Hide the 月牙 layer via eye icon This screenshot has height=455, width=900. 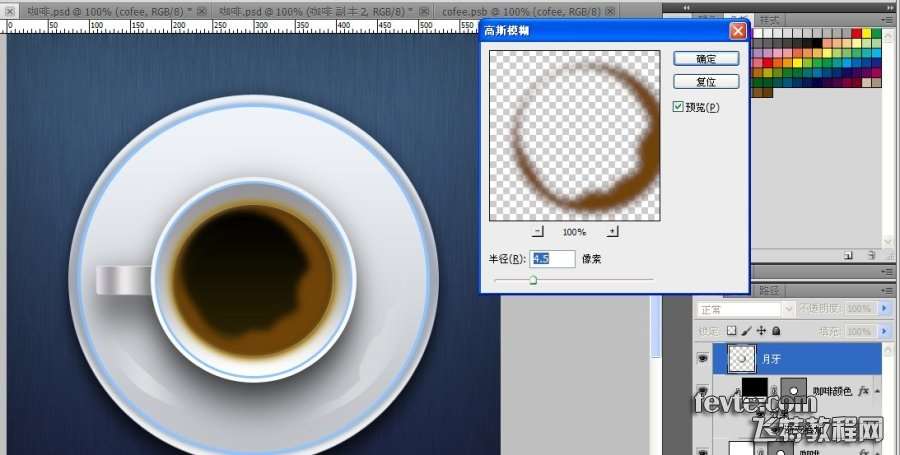(x=701, y=357)
